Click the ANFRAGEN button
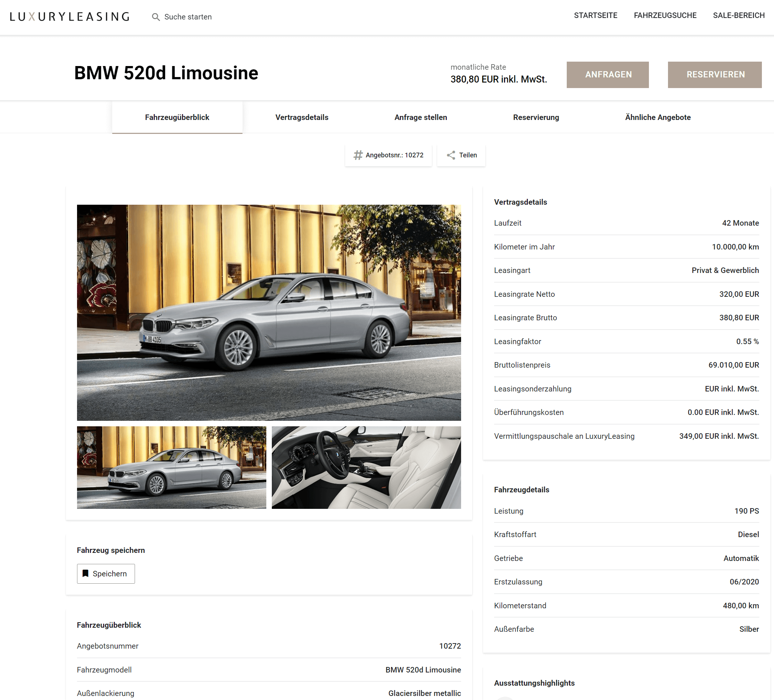 608,75
